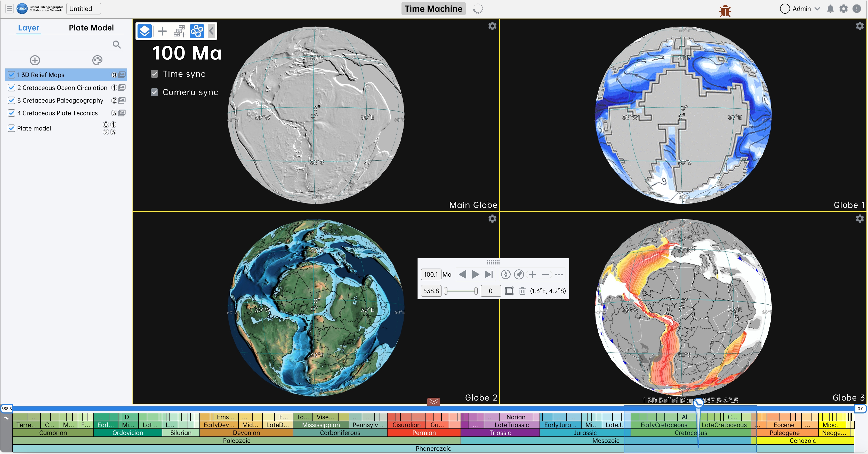Click the bug report icon

725,11
